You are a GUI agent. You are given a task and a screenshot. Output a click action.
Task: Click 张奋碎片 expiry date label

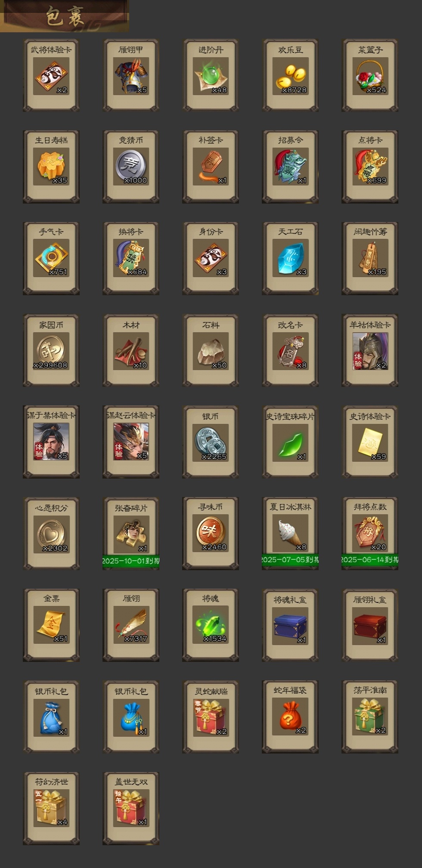click(131, 561)
